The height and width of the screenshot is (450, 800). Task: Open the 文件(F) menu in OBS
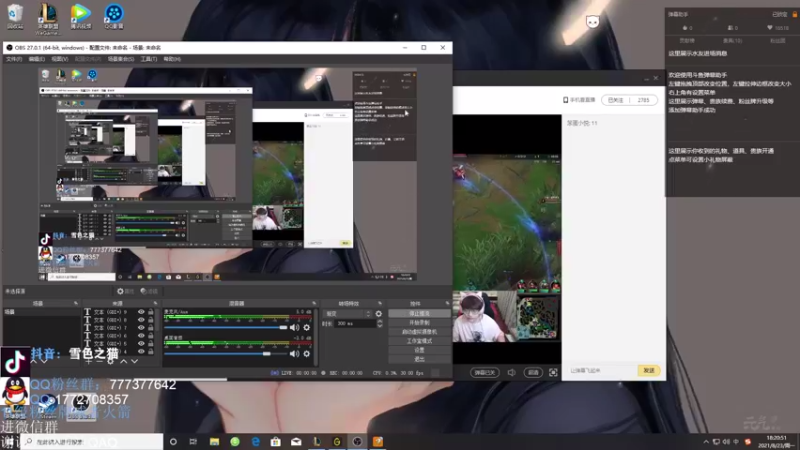14,59
